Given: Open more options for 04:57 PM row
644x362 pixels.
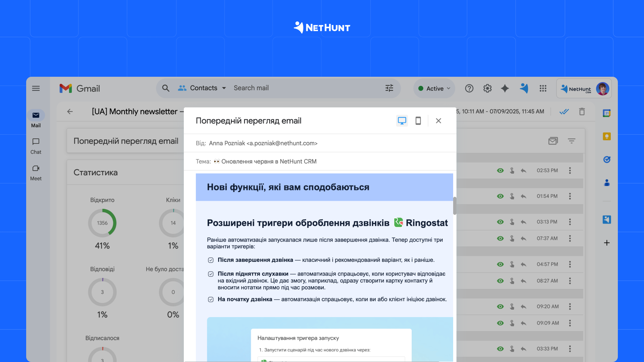Looking at the screenshot, I should click(x=570, y=264).
